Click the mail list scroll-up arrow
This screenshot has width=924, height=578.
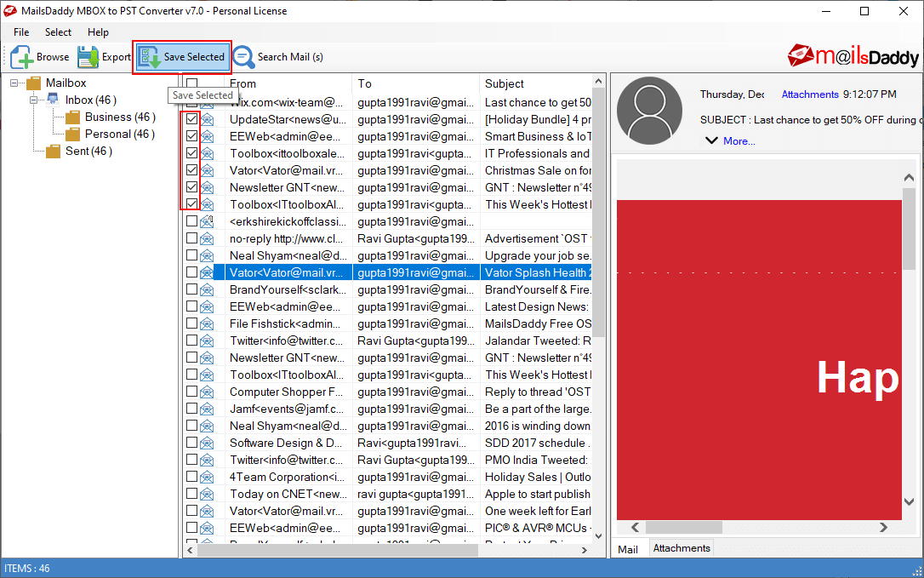[x=599, y=82]
